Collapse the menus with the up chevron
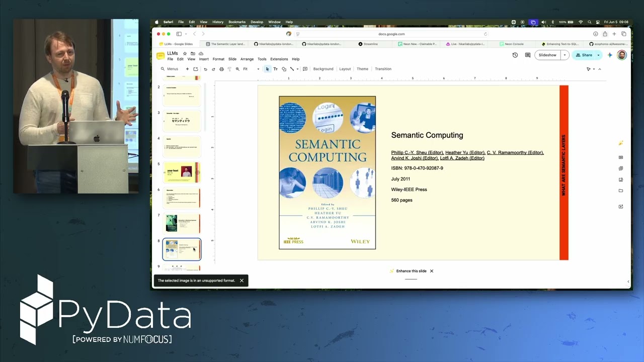 (x=600, y=69)
